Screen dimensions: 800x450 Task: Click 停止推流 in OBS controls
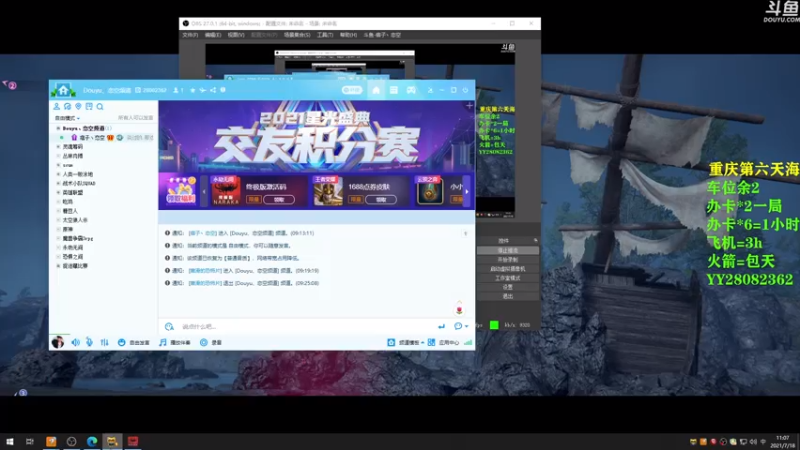(508, 251)
